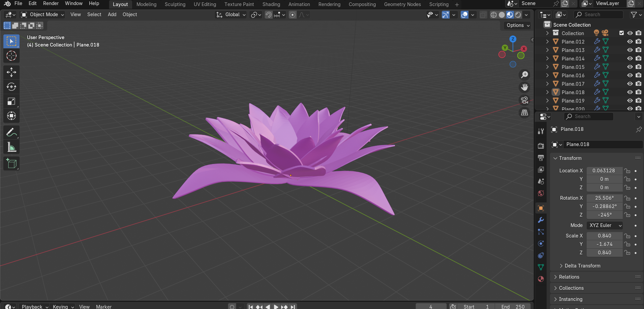Pick the Add Cube tool

(x=11, y=164)
